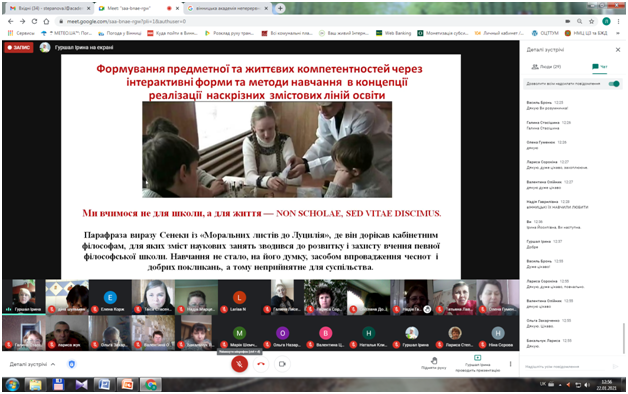This screenshot has height=394, width=628.
Task: Select the presenter's video tile
Action: [24, 297]
